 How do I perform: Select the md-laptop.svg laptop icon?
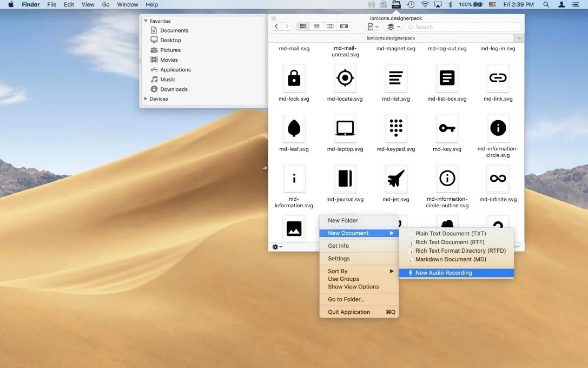(345, 128)
